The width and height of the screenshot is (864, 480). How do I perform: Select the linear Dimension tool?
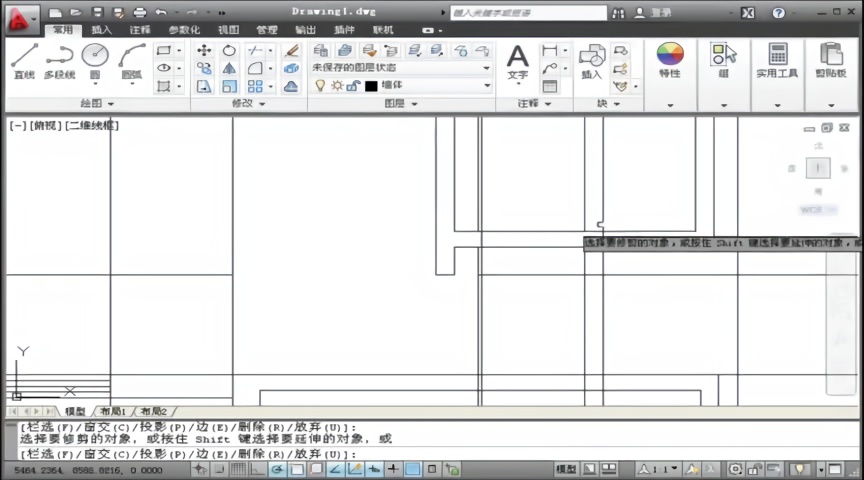point(549,51)
